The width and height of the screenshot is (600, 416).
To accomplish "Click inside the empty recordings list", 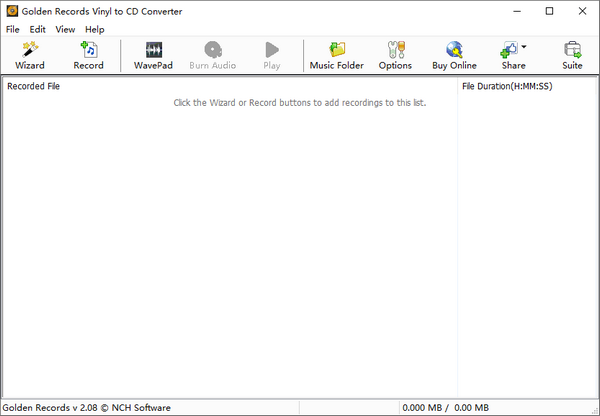I will pos(230,250).
